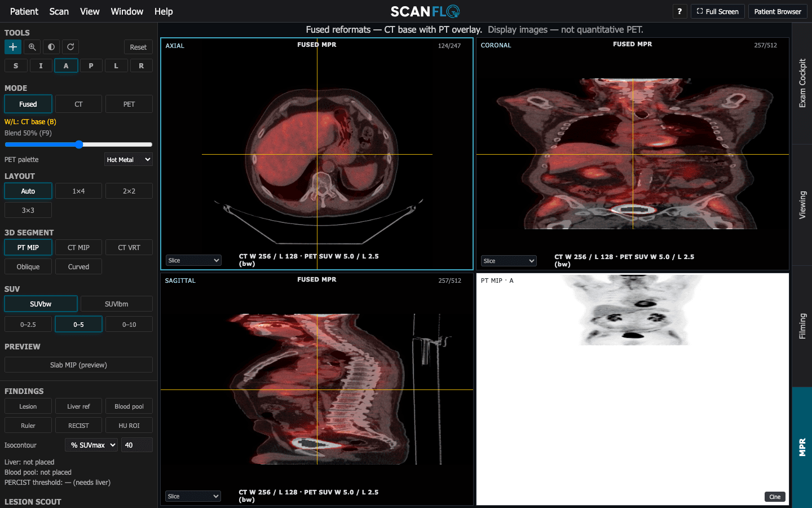Set the Superior (S) orientation
Viewport: 812px width, 508px height.
(16, 66)
